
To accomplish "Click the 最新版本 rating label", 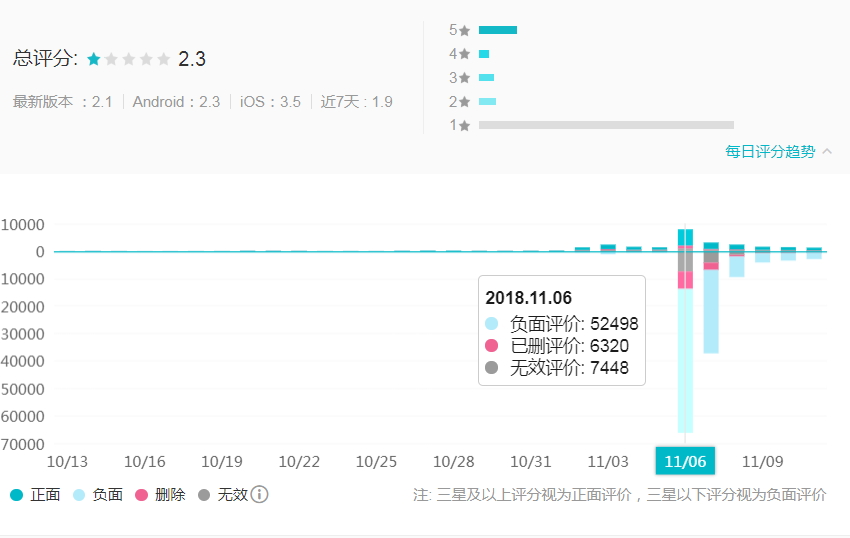I will point(62,102).
